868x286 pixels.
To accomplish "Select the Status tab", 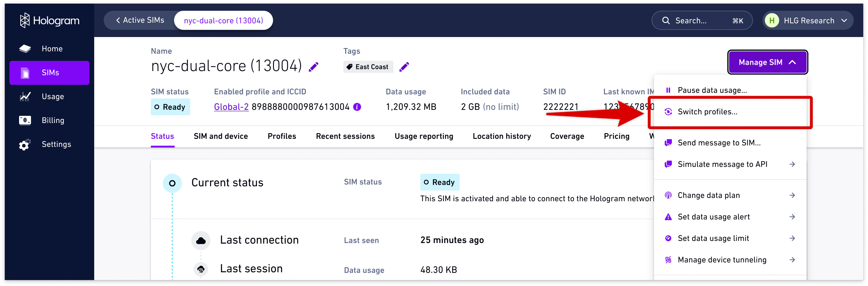I will point(162,136).
